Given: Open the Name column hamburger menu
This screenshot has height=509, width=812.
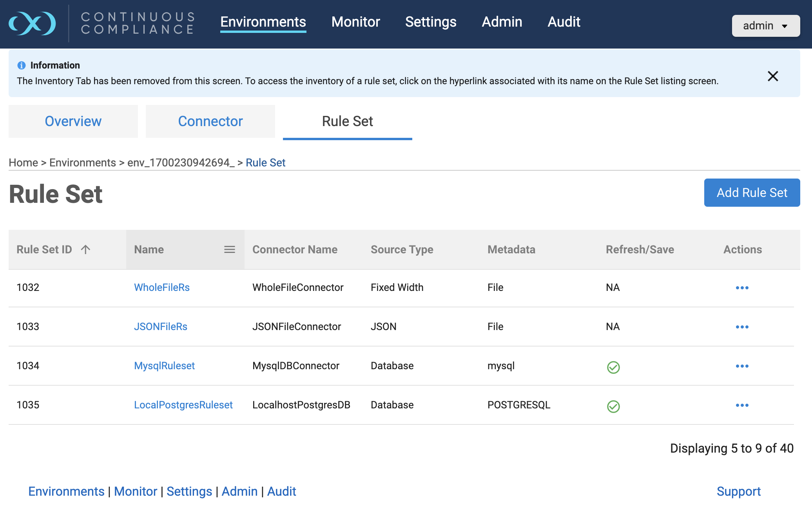Looking at the screenshot, I should tap(229, 249).
